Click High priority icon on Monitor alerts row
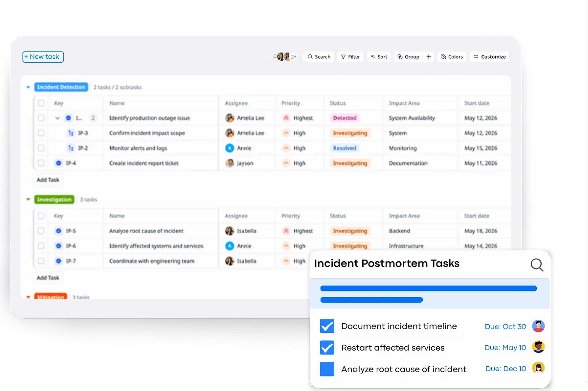 tap(286, 148)
